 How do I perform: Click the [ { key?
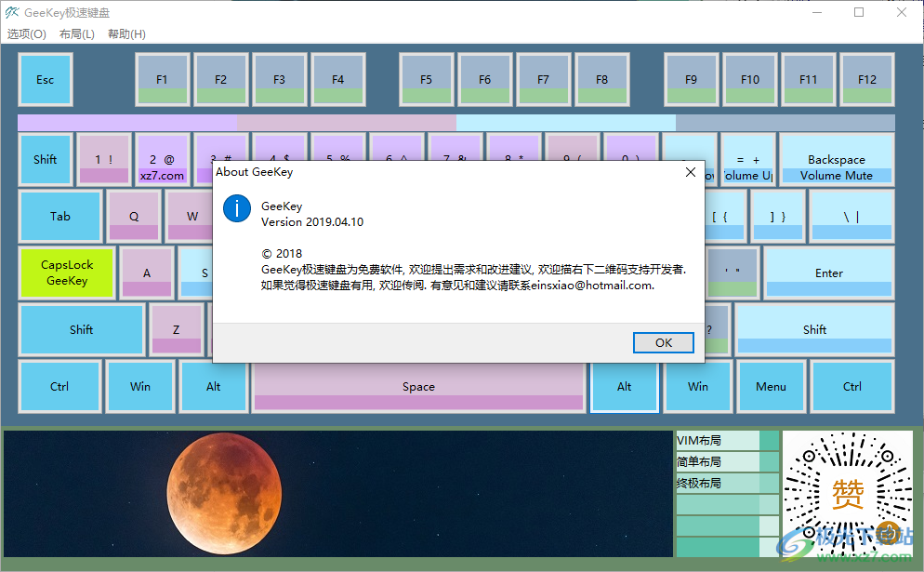pyautogui.click(x=727, y=217)
